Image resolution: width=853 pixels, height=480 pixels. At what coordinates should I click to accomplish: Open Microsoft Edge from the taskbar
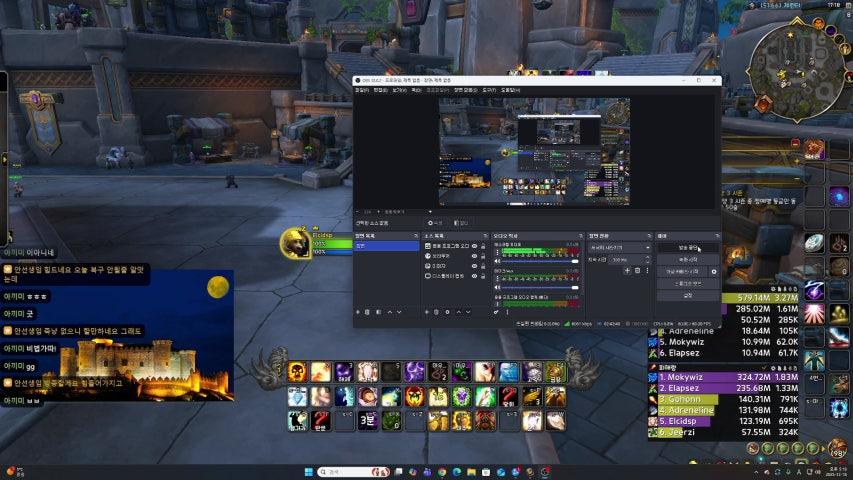pos(457,472)
